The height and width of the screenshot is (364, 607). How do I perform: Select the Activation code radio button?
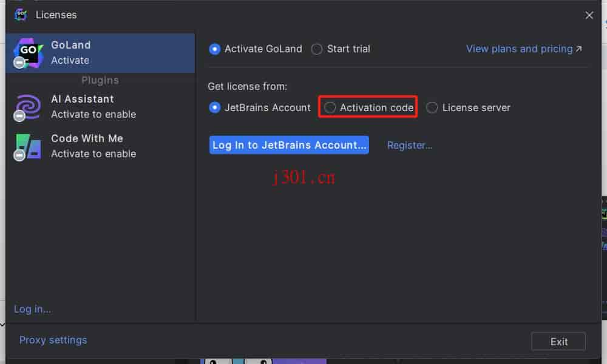point(330,107)
